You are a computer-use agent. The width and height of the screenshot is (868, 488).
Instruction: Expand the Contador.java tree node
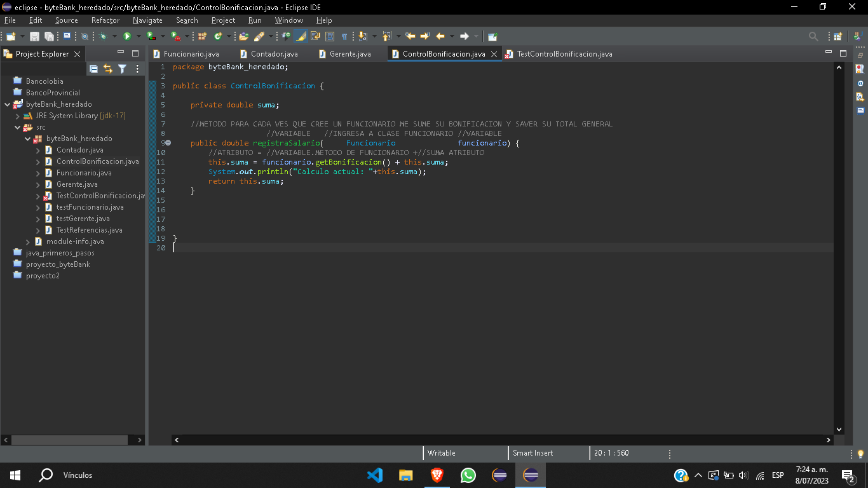[x=38, y=150]
